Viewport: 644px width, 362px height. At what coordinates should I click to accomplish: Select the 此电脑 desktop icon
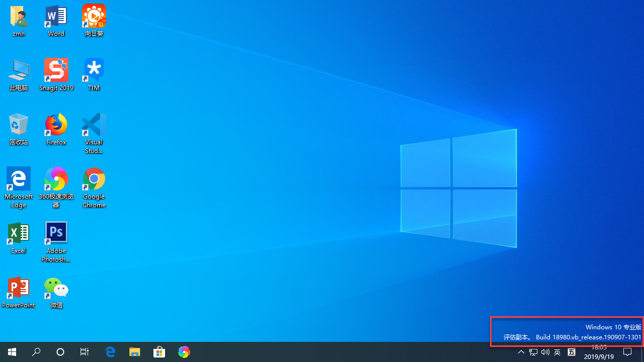tap(19, 75)
